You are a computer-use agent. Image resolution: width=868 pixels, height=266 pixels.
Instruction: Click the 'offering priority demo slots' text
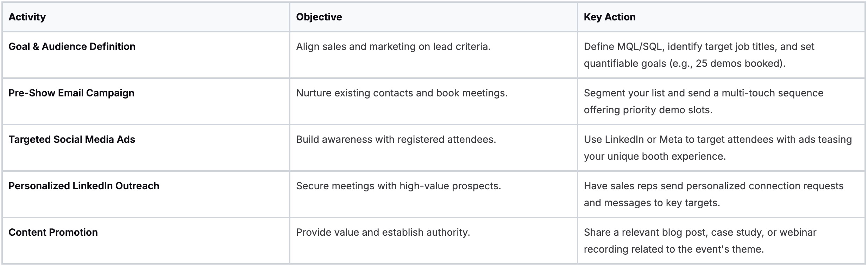coord(648,110)
